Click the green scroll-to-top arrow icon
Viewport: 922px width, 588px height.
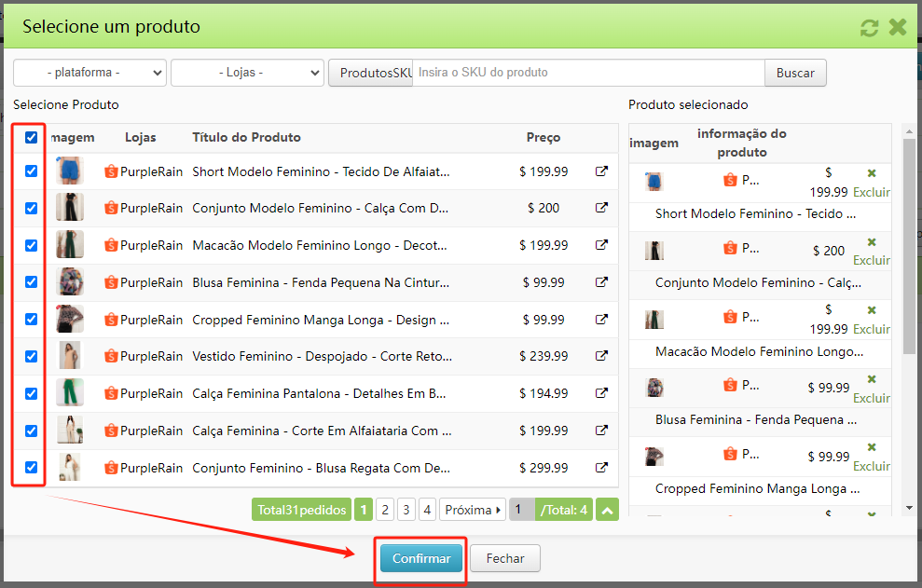coord(607,510)
